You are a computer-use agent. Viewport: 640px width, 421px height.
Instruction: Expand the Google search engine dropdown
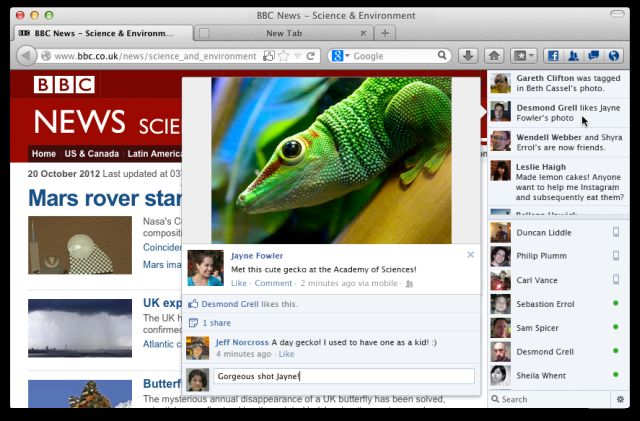pos(340,56)
